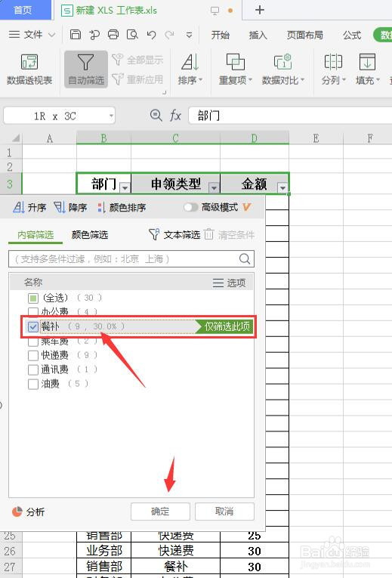Click the zoom magnifier beside fx
Screen dimensions: 392x578
pos(156,116)
